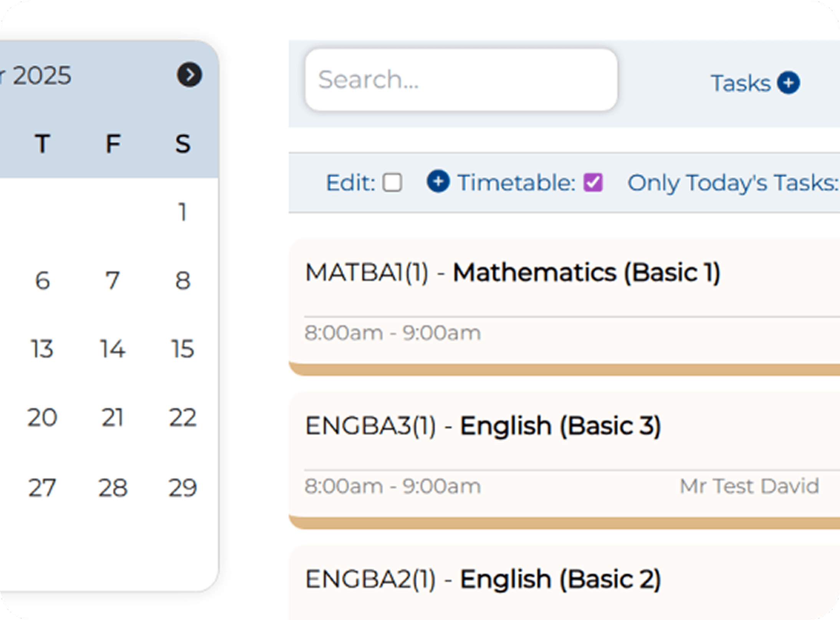Image resolution: width=840 pixels, height=620 pixels.
Task: Go to next month with arrow icon
Action: [189, 75]
